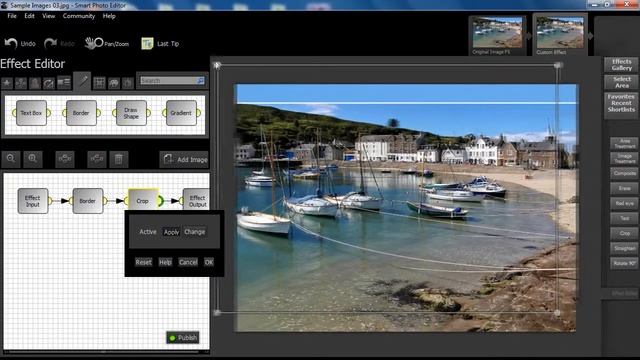Delete selected node with trash icon
Image resolution: width=640 pixels, height=360 pixels.
click(x=119, y=159)
